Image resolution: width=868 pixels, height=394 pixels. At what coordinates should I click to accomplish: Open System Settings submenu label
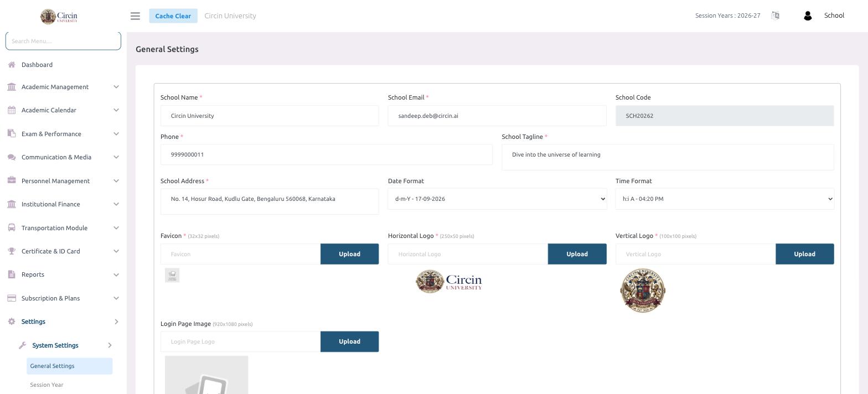coord(55,345)
